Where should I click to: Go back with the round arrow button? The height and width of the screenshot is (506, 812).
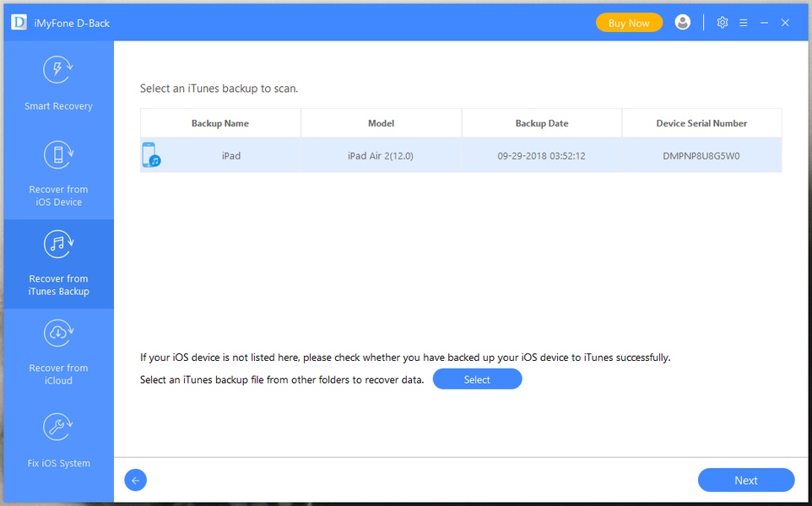tap(136, 481)
